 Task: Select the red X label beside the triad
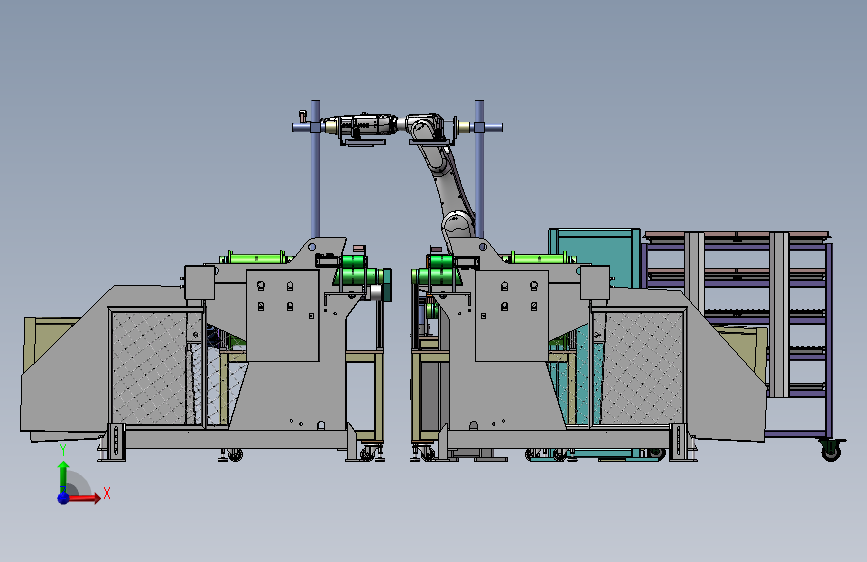[x=107, y=493]
